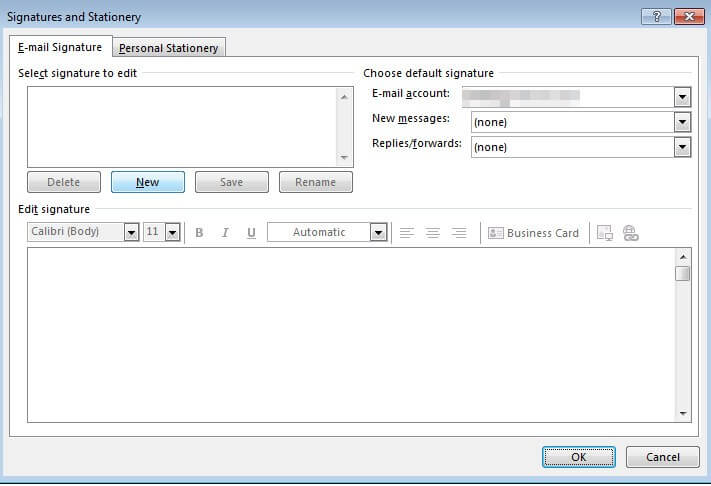Open the font name dropdown
The image size is (711, 486).
pos(131,233)
